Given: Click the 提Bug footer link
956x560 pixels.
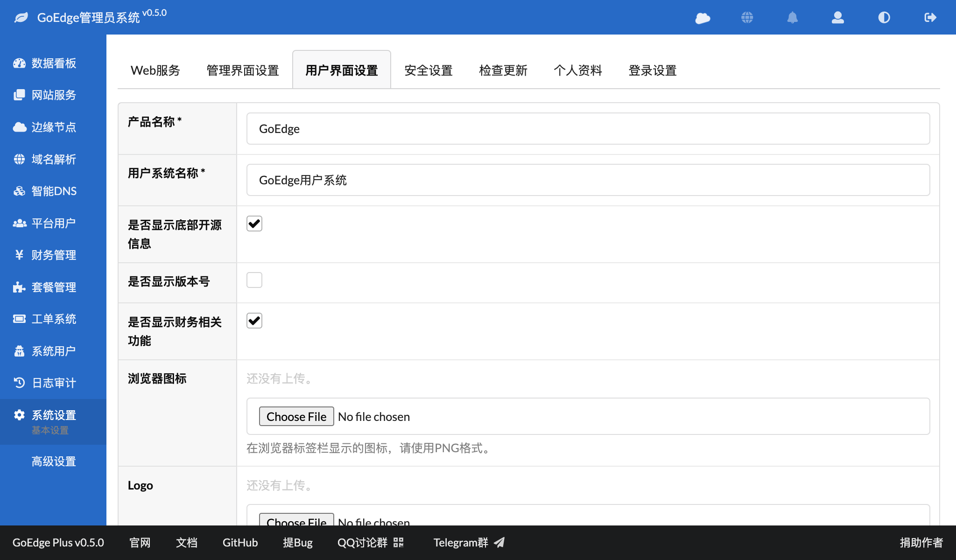Looking at the screenshot, I should click(x=297, y=542).
